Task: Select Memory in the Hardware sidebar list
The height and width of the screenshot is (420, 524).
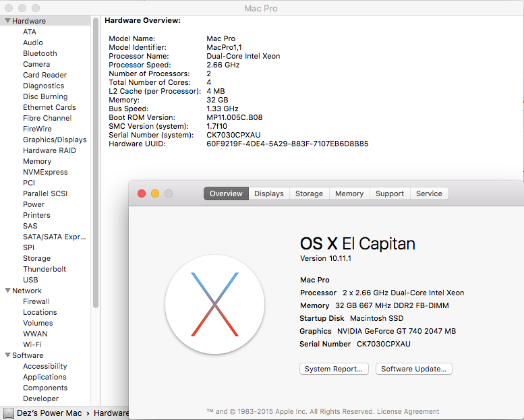Action: tap(37, 161)
